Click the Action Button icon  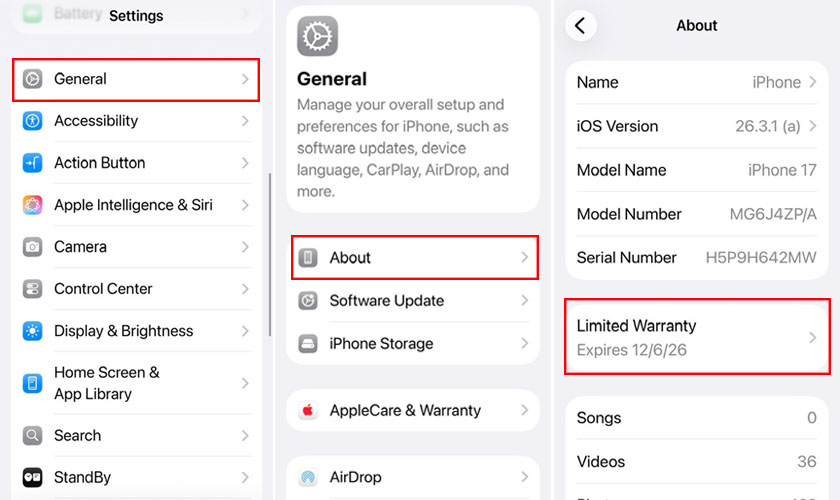32,162
